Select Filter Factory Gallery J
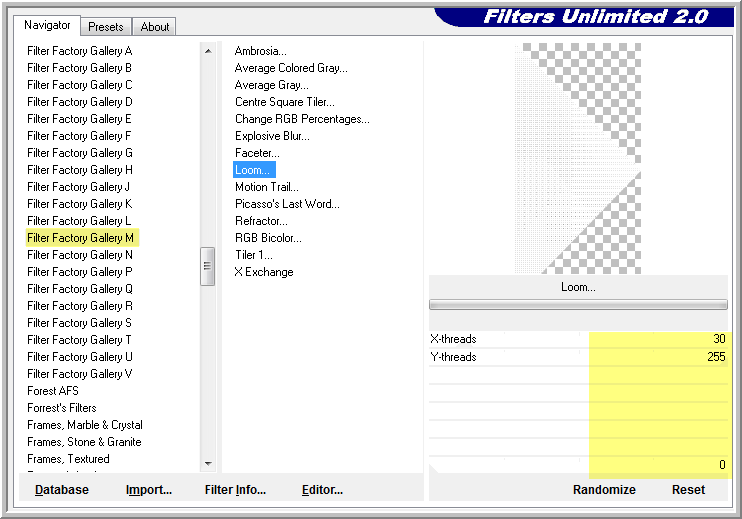 [x=79, y=187]
